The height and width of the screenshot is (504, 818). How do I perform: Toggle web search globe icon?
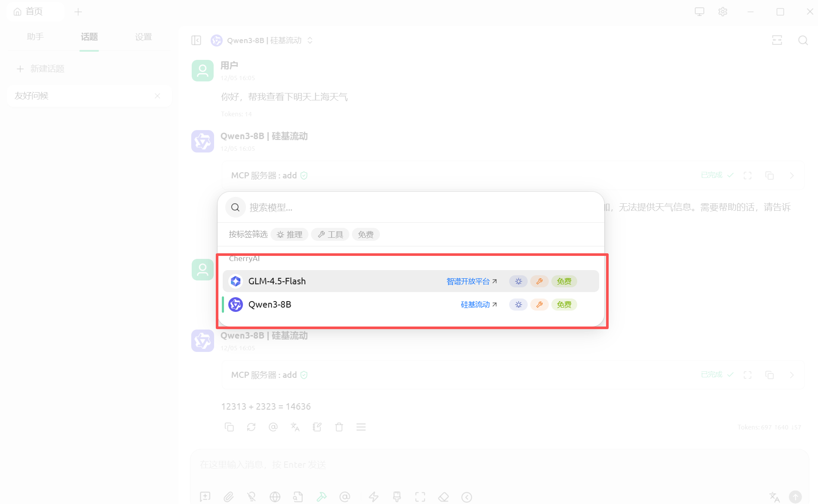275,497
